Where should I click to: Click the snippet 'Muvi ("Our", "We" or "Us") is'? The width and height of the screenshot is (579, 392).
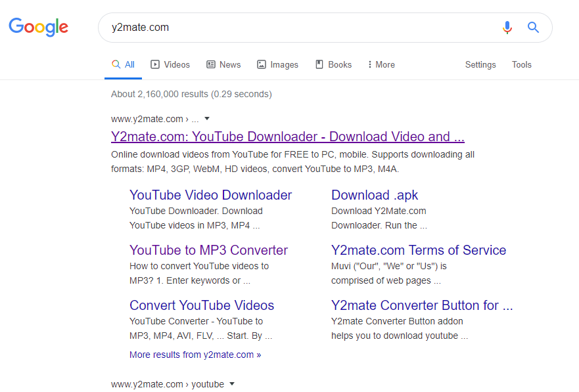tap(389, 266)
